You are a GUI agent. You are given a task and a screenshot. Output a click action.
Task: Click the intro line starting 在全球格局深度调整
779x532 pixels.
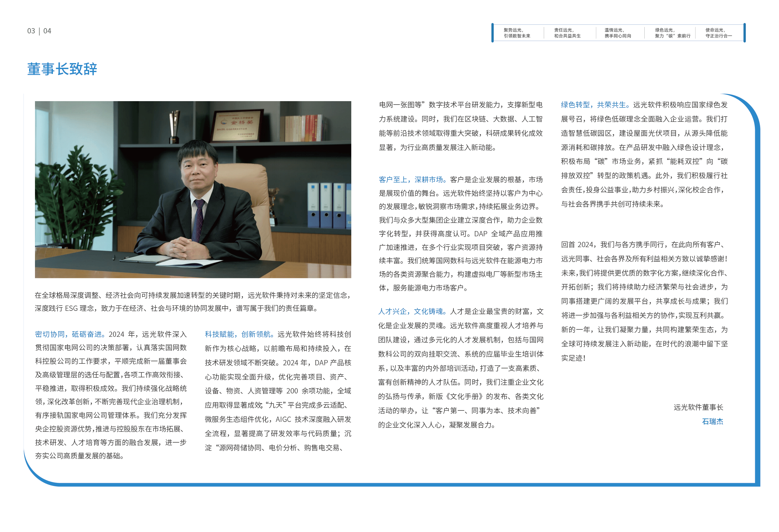[x=193, y=295]
